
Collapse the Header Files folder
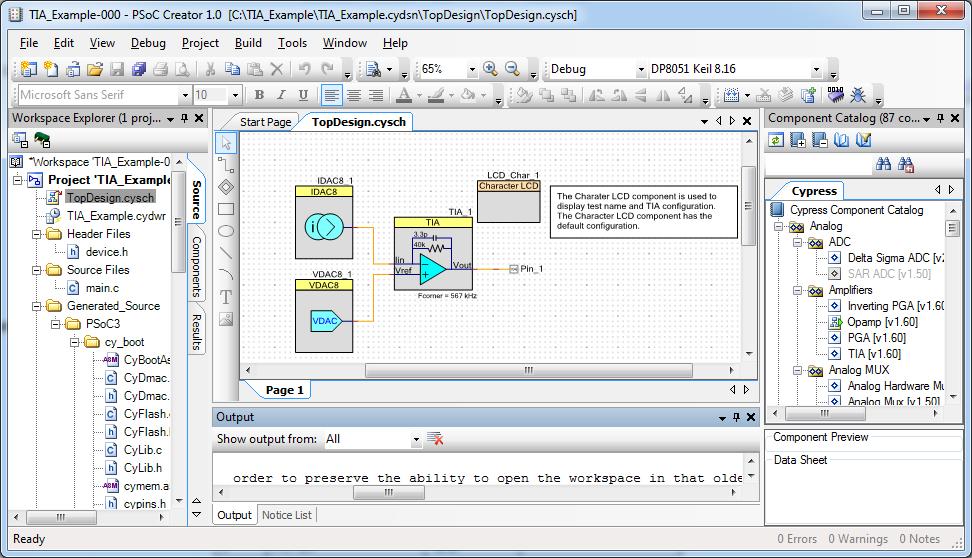point(37,234)
